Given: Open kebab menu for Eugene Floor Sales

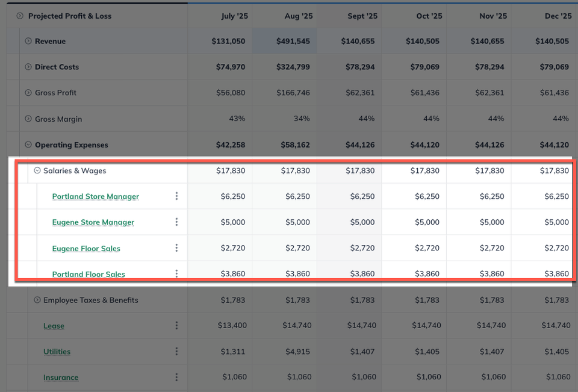Looking at the screenshot, I should pos(176,248).
